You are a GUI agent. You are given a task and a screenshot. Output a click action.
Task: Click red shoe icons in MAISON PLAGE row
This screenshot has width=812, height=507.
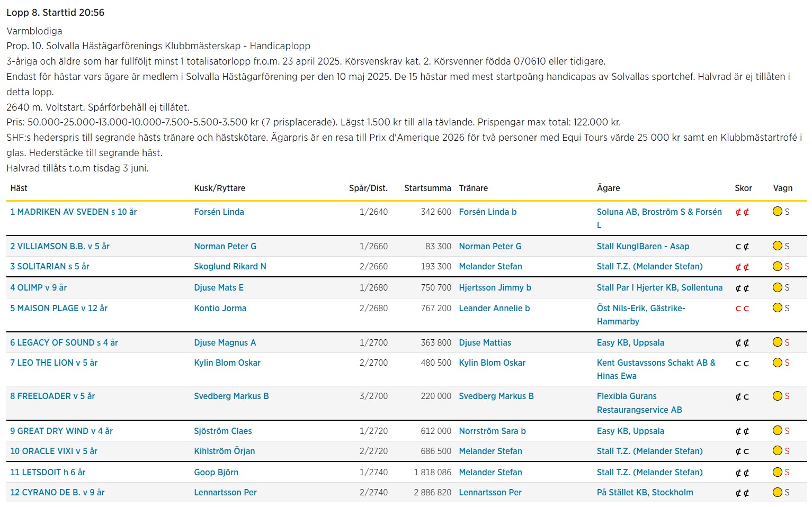coord(742,309)
